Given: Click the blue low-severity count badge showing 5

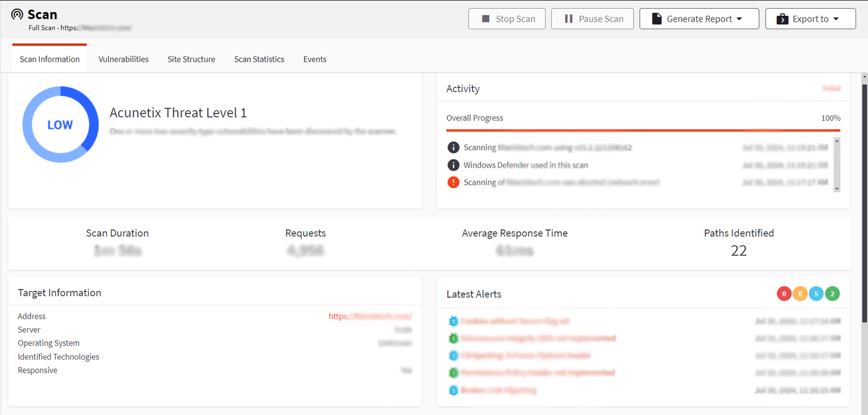Looking at the screenshot, I should (x=816, y=294).
